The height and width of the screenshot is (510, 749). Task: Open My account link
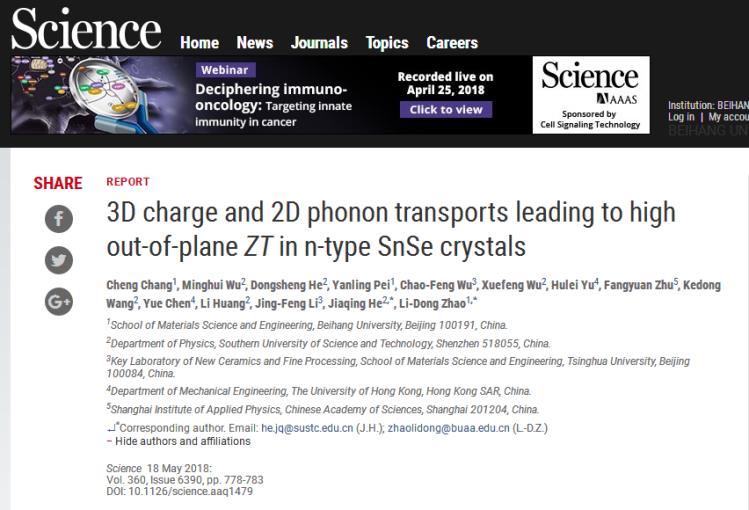pos(728,117)
